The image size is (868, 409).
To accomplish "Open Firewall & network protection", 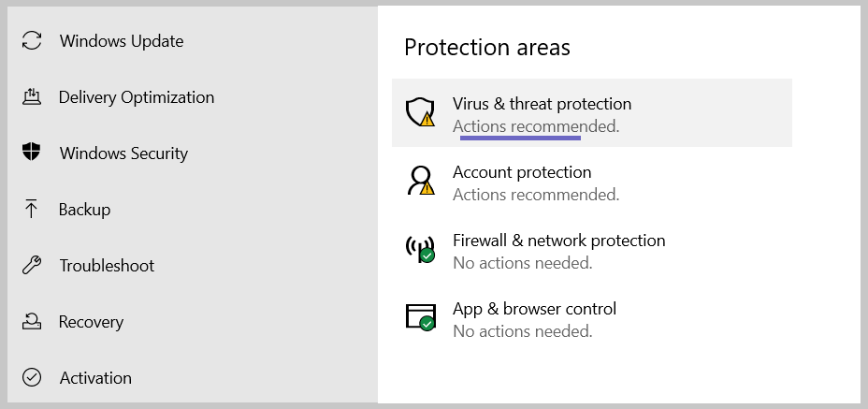I will point(592,249).
